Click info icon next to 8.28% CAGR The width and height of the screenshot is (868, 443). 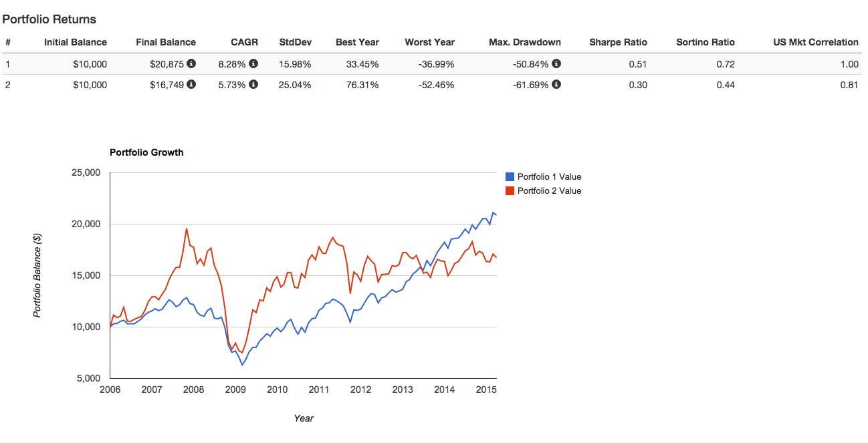253,64
